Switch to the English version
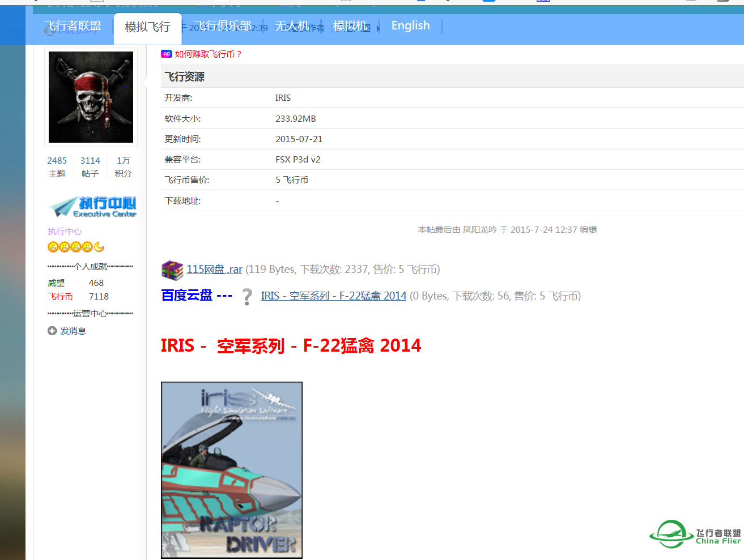Screen dimensions: 744x560 [410, 25]
